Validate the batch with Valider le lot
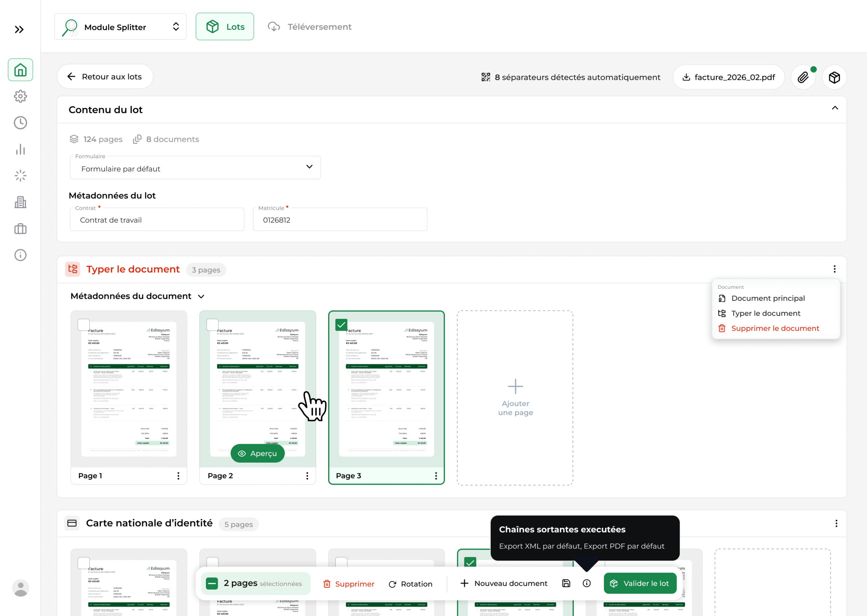The width and height of the screenshot is (867, 616). (640, 584)
